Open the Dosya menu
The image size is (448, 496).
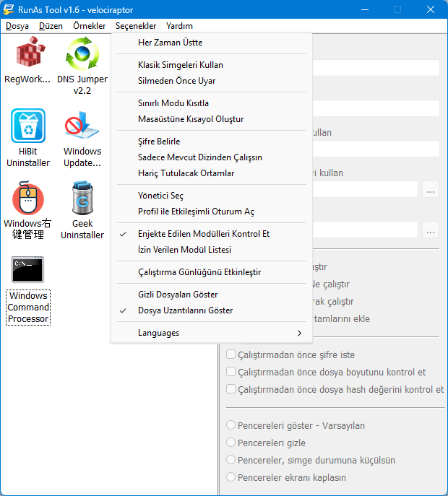pos(17,26)
